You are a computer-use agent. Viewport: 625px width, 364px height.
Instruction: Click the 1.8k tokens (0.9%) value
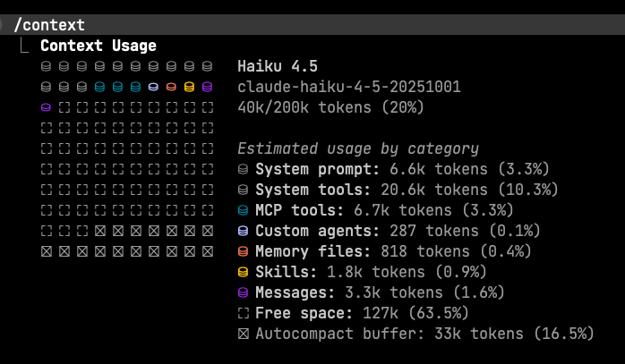coord(407,272)
